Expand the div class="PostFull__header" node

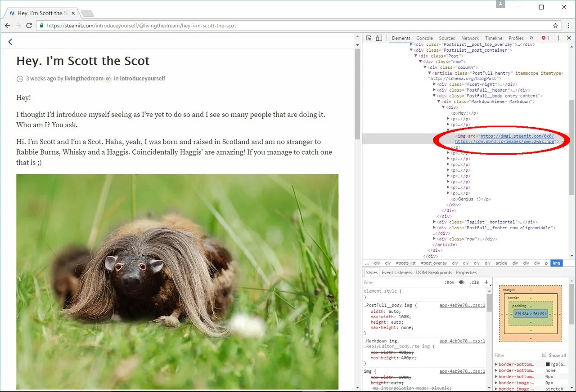click(434, 90)
